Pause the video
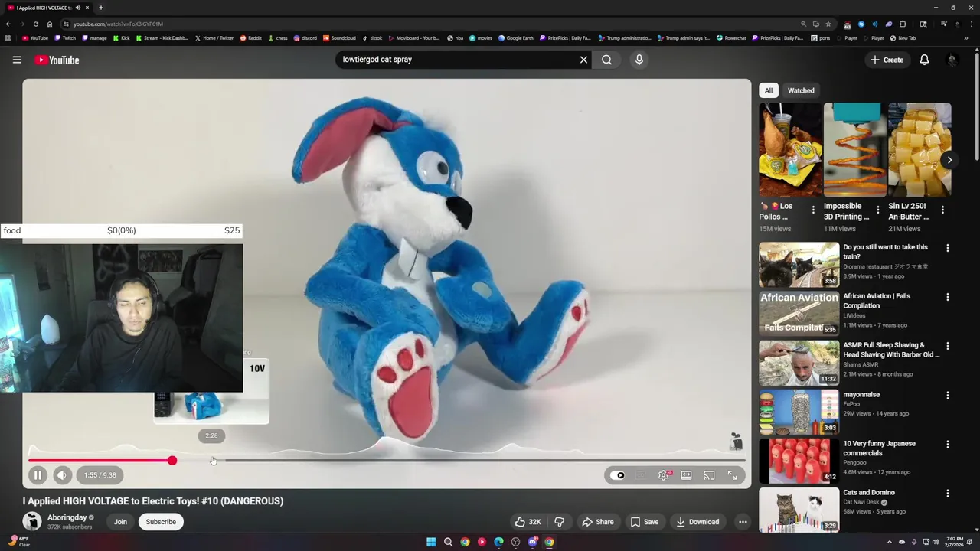The image size is (980, 551). tap(38, 475)
